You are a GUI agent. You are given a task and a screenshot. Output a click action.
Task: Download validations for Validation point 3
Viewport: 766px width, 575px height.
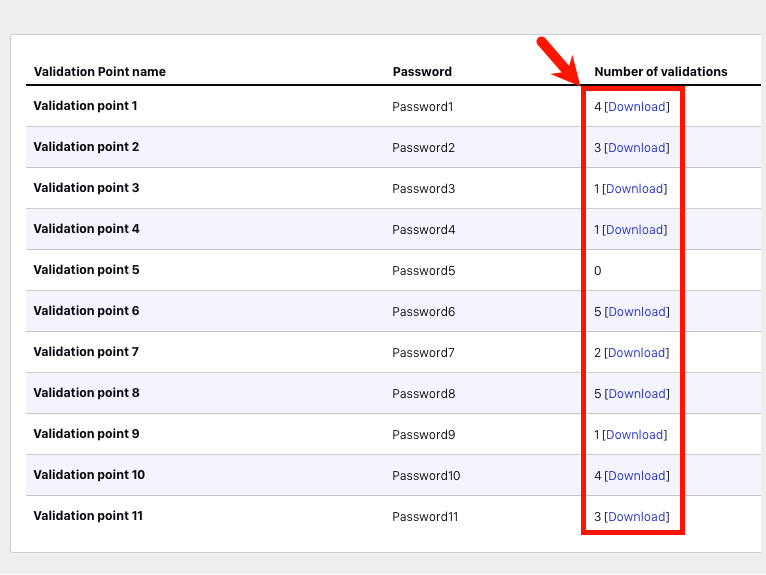pyautogui.click(x=635, y=189)
